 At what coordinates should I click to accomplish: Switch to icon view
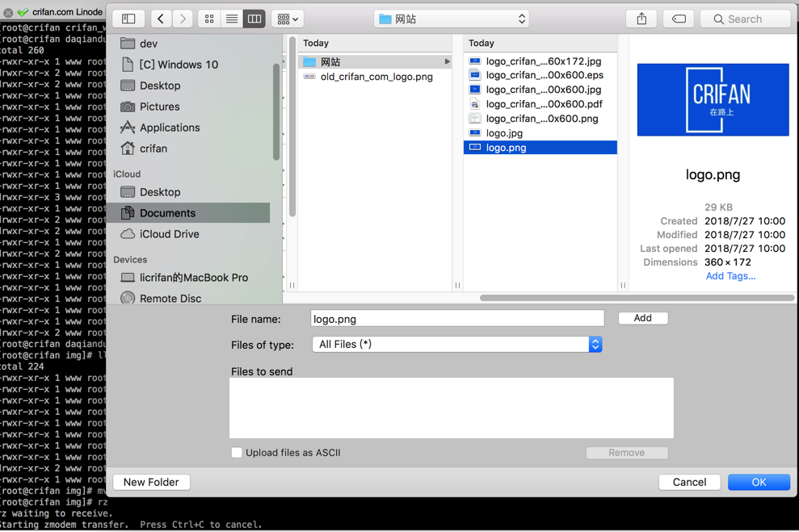pyautogui.click(x=209, y=19)
